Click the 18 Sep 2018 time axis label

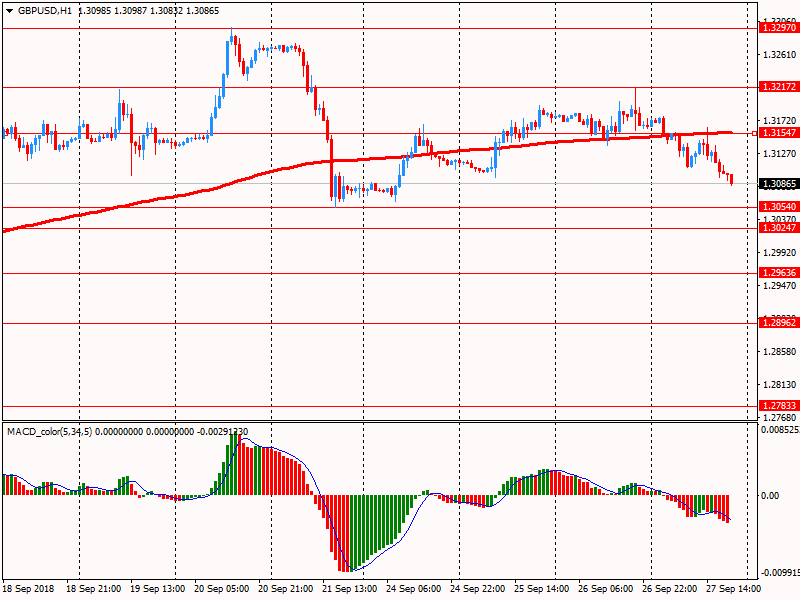[28, 589]
